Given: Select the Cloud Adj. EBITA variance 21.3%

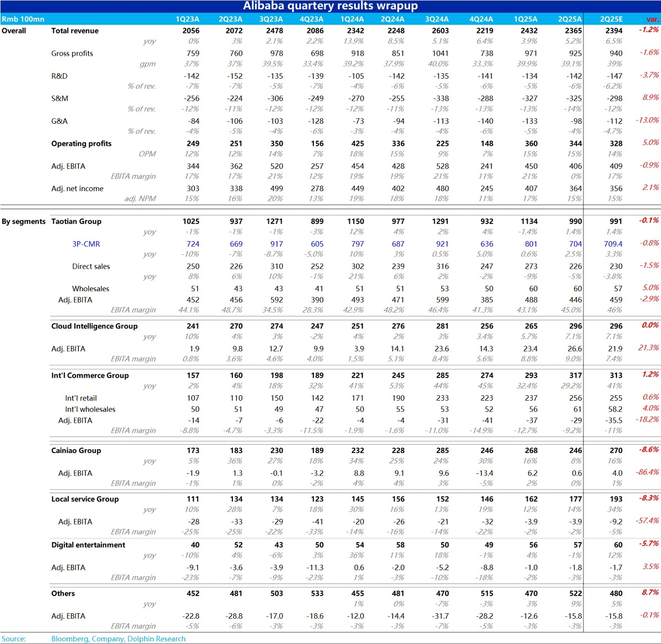Looking at the screenshot, I should 649,347.
